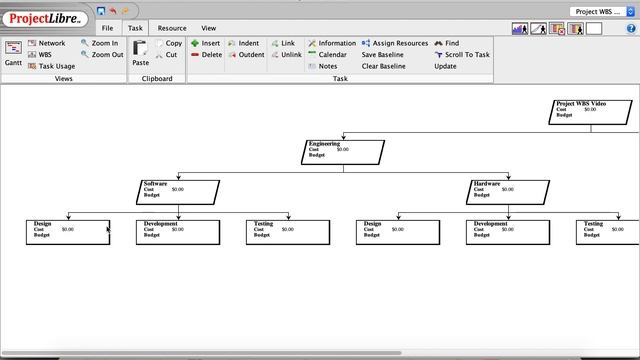The width and height of the screenshot is (640, 360).
Task: Click Clear Baseline
Action: point(383,66)
